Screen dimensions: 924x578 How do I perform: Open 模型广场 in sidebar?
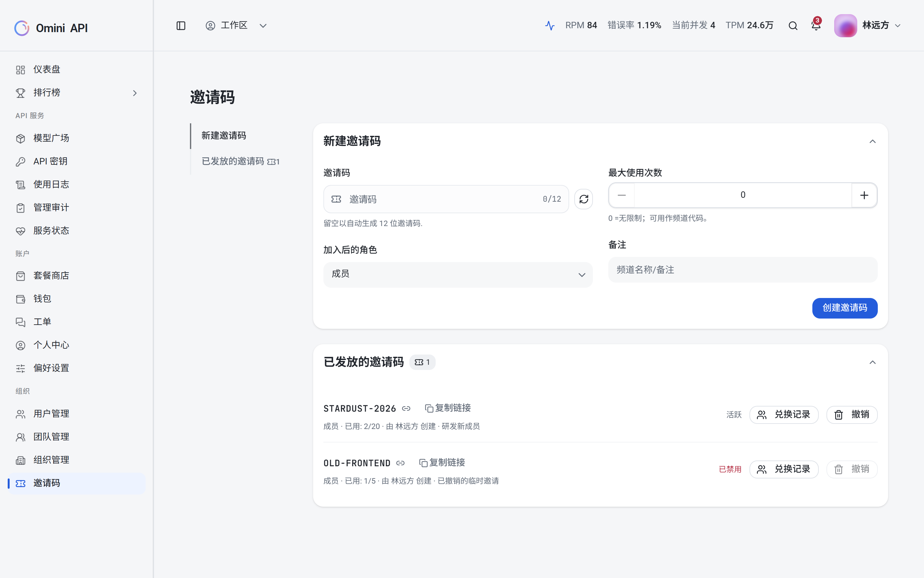(x=76, y=138)
